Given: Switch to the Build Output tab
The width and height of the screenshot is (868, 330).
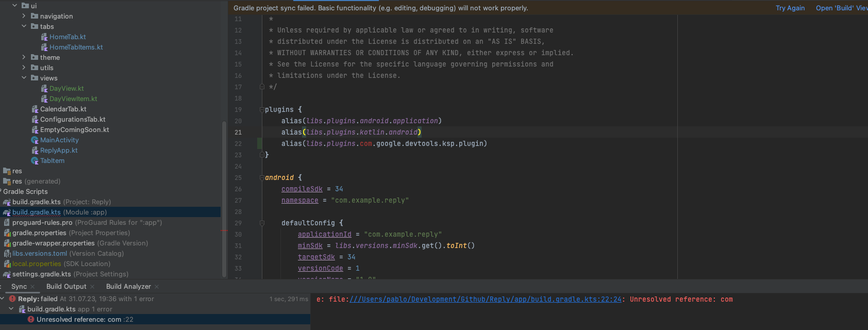Looking at the screenshot, I should click(x=66, y=287).
